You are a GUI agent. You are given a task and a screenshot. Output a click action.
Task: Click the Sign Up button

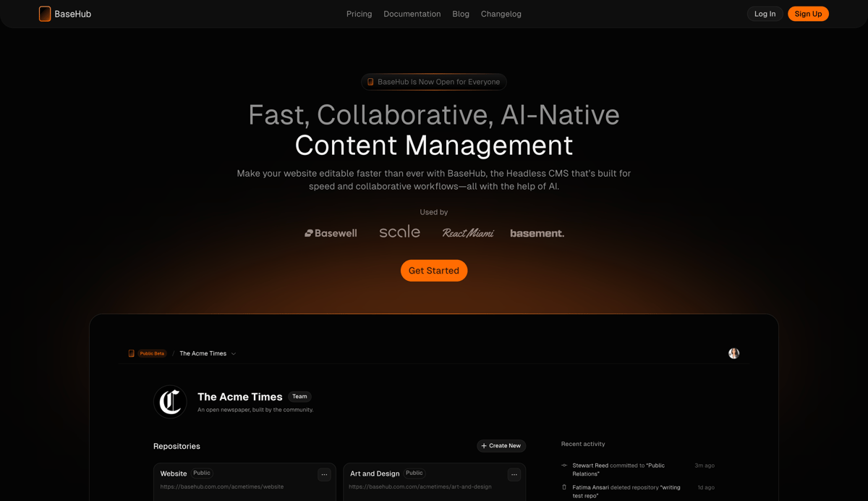808,13
